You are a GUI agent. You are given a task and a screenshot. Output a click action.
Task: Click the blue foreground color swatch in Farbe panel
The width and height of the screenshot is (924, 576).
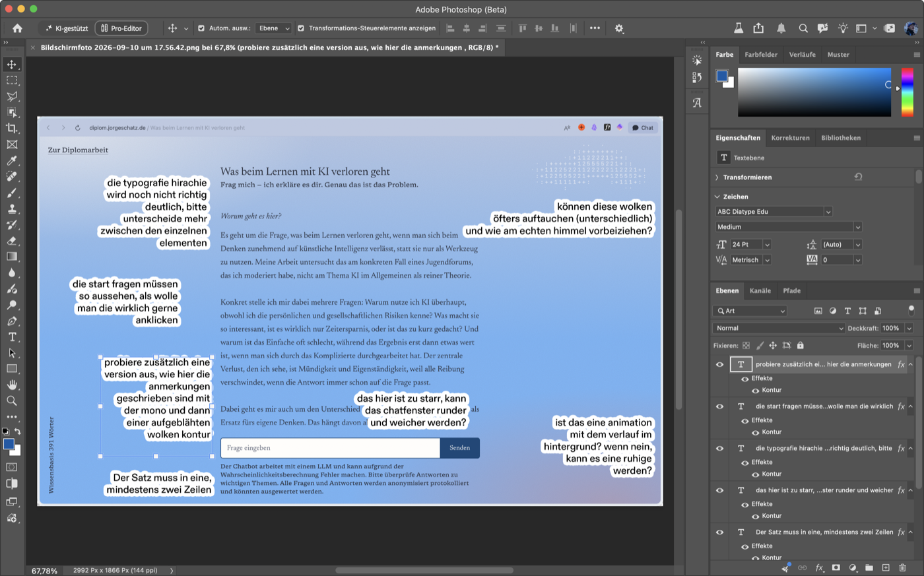pyautogui.click(x=722, y=76)
